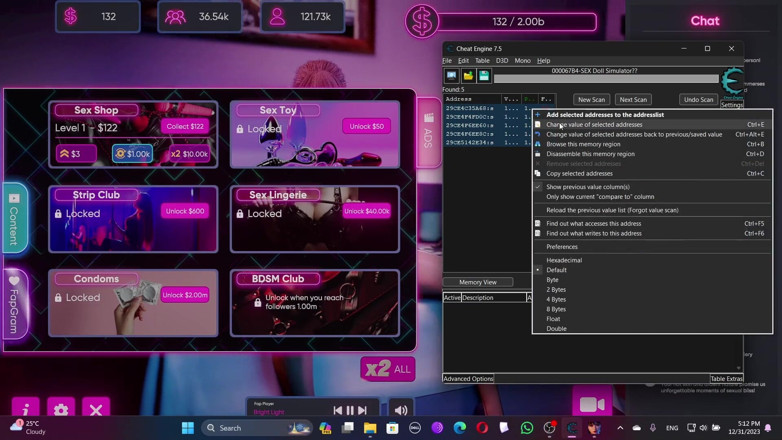Image resolution: width=782 pixels, height=440 pixels.
Task: Click the previous track button in Fap Player
Action: pos(338,410)
